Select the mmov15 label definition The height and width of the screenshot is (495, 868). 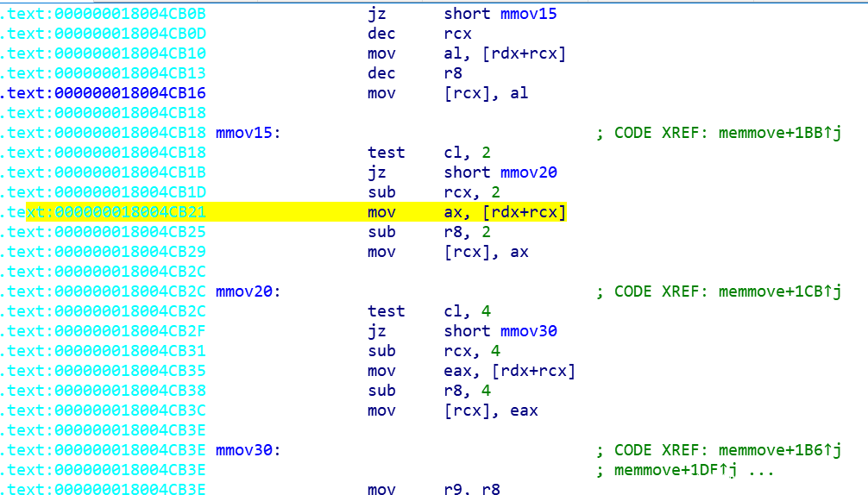[x=246, y=133]
